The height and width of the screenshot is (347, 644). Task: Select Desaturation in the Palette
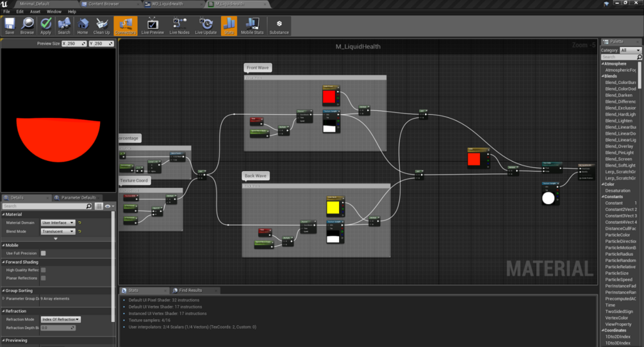618,190
